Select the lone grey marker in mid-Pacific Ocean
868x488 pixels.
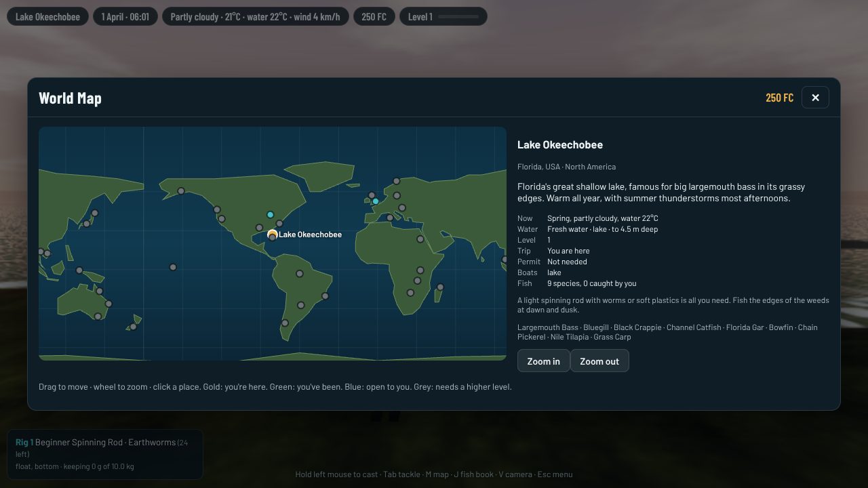tap(173, 267)
